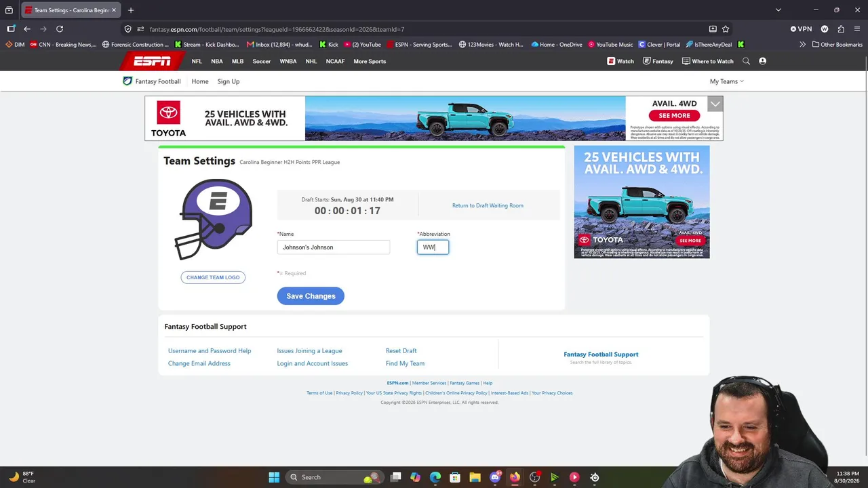
Task: Open a new browser tab
Action: tap(131, 10)
